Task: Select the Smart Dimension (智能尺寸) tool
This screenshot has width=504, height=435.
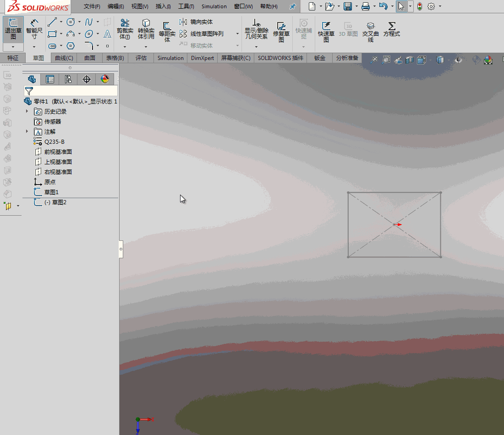Action: pos(34,29)
